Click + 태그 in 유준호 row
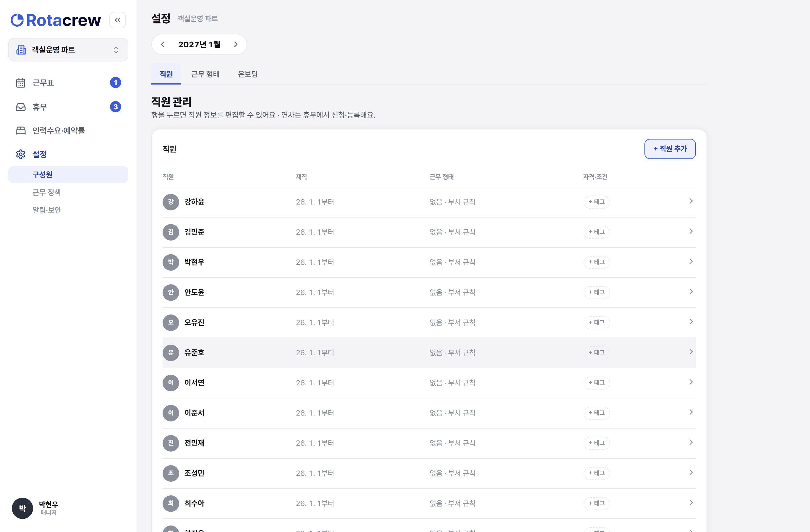 (x=596, y=352)
